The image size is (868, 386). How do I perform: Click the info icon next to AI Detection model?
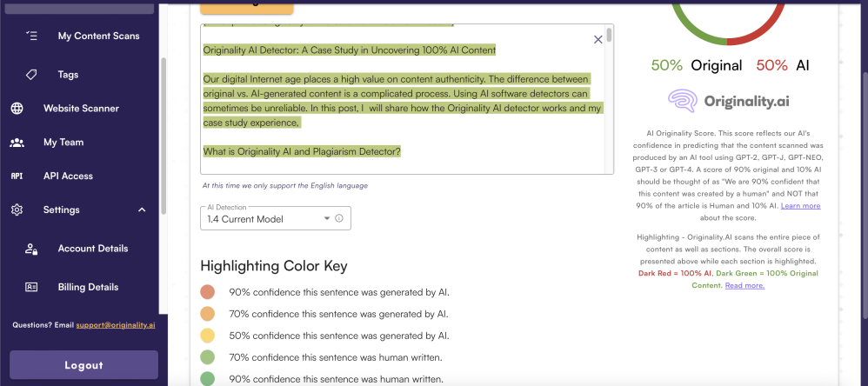339,218
